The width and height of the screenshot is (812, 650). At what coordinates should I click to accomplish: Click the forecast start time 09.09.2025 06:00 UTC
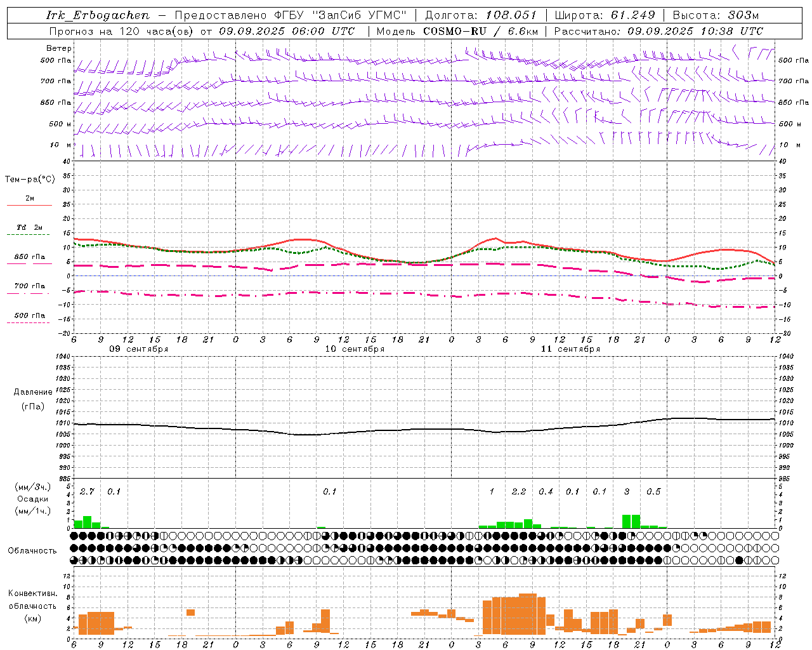click(x=287, y=31)
